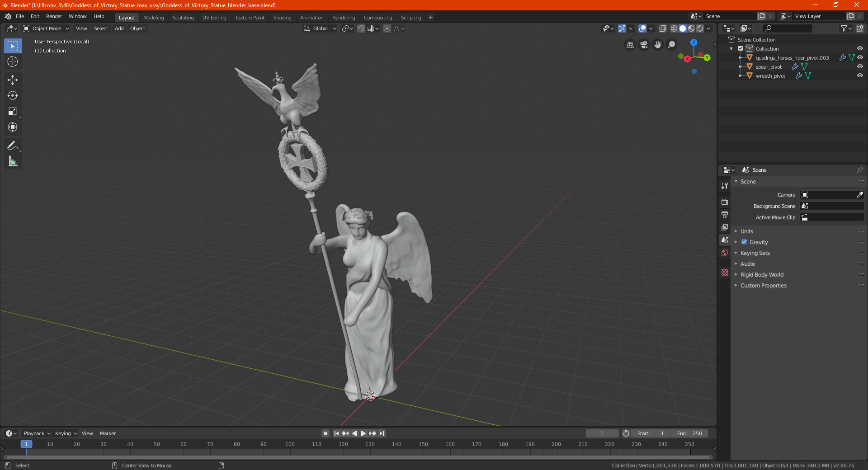Open the Global transform orientation dropdown
The width and height of the screenshot is (868, 470).
tap(320, 28)
